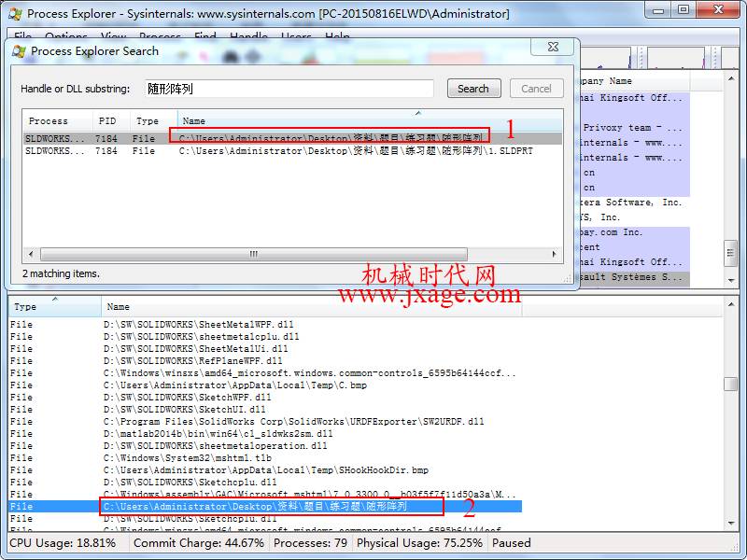
Task: Click lower pane scrollbar down arrow
Action: (x=731, y=524)
